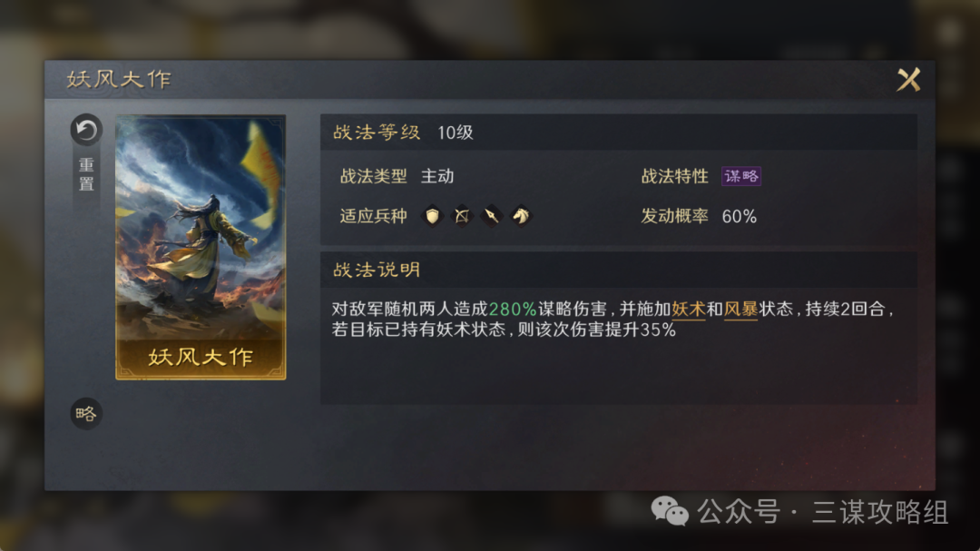980x551 pixels.
Task: Click the 战法类型 主动 field
Action: click(x=397, y=176)
